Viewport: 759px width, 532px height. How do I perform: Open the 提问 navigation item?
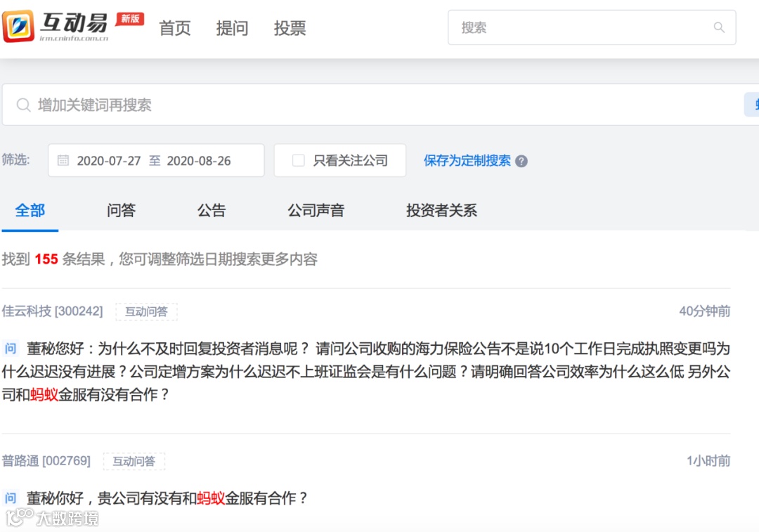(x=233, y=28)
